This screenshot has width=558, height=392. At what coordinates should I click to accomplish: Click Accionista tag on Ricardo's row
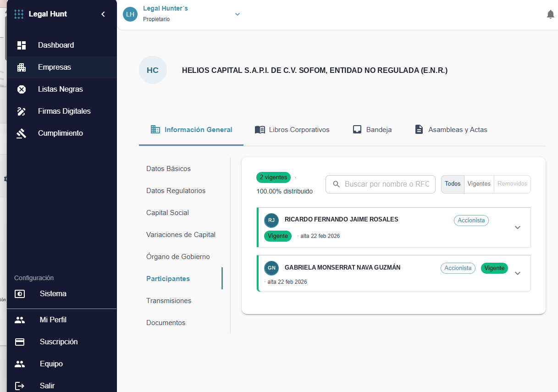(471, 221)
